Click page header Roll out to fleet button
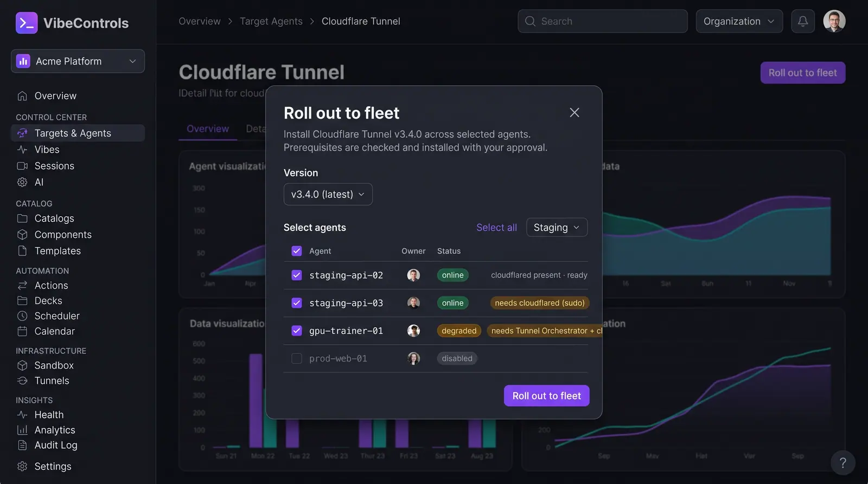The image size is (868, 484). click(803, 73)
